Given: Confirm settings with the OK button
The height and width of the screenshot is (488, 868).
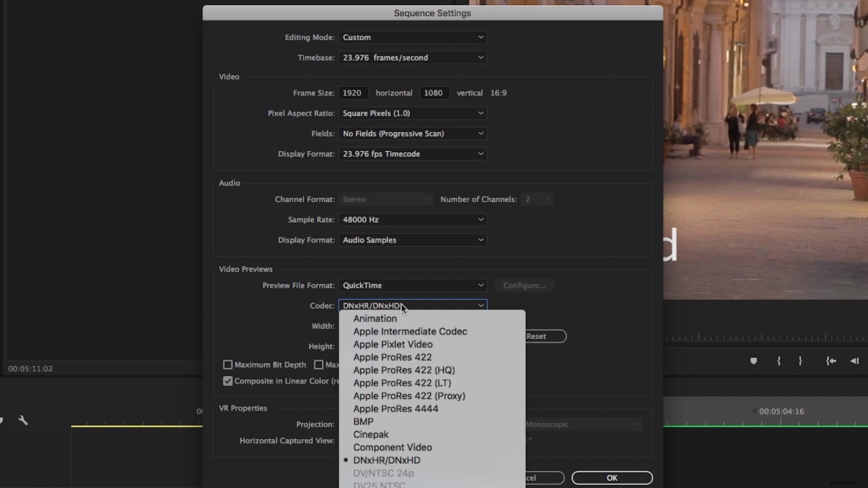Looking at the screenshot, I should click(612, 478).
